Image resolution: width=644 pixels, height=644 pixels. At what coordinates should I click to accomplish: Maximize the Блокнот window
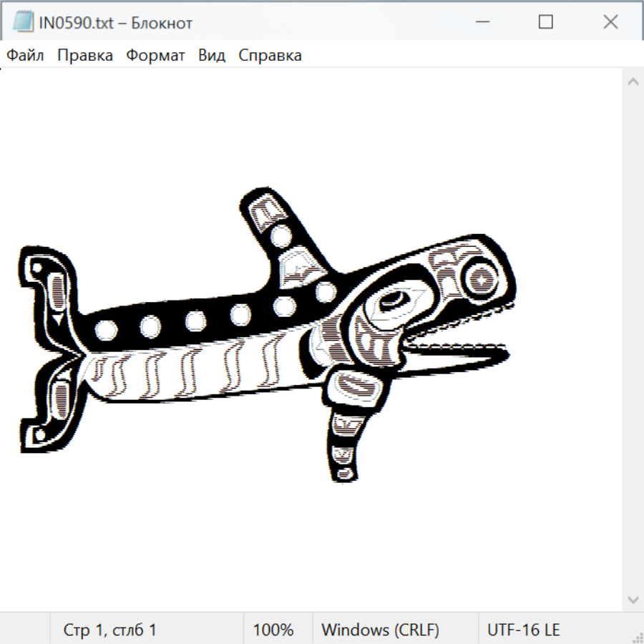tap(545, 22)
